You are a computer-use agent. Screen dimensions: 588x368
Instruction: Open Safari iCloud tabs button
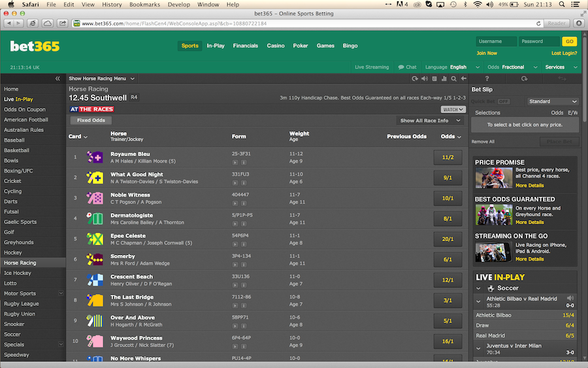(47, 24)
